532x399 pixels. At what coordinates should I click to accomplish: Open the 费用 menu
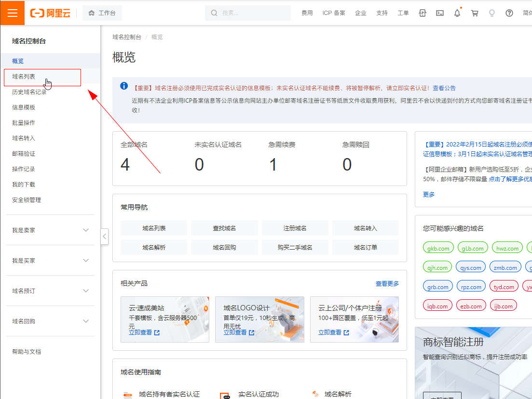click(307, 13)
